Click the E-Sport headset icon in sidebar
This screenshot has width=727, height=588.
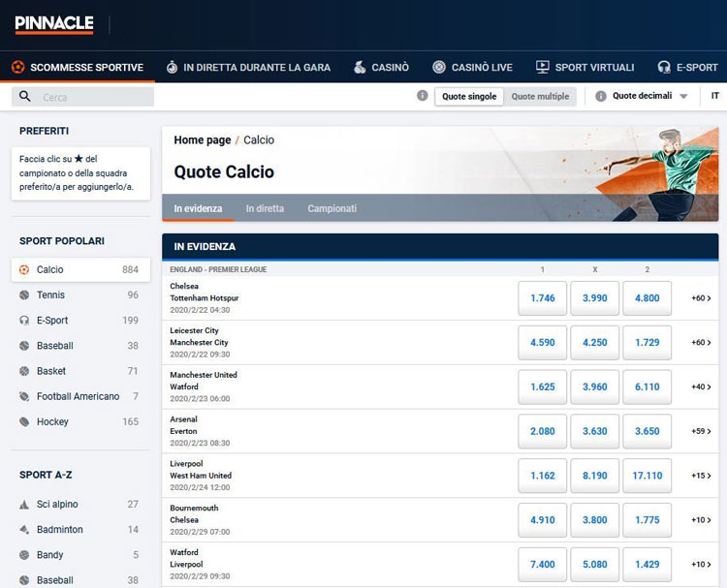(x=24, y=321)
